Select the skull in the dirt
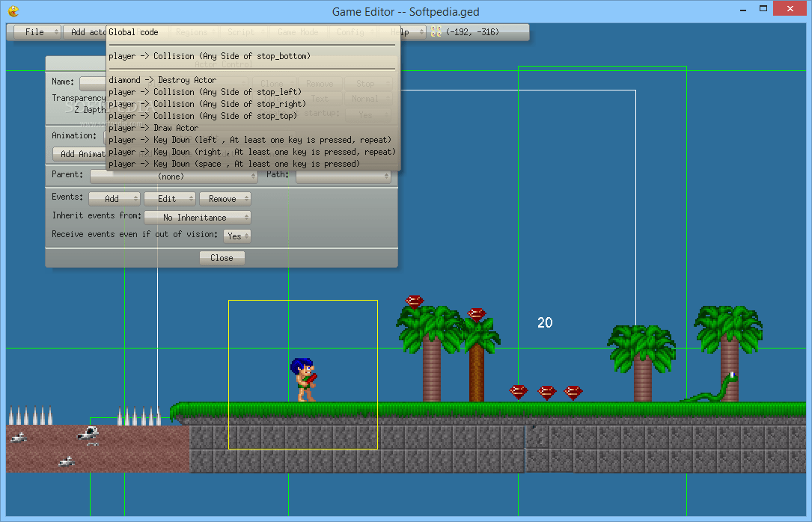The image size is (812, 522). click(x=88, y=434)
